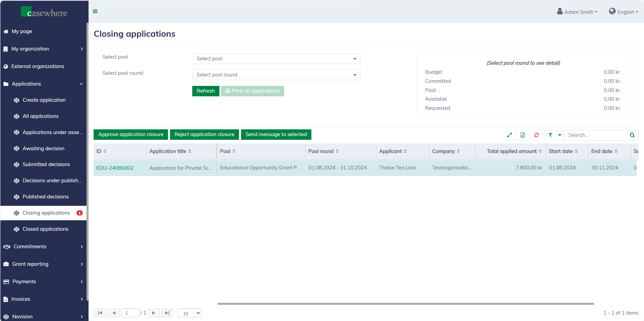This screenshot has width=644, height=321.
Task: Expand the grid to fullscreen
Action: pyautogui.click(x=509, y=135)
